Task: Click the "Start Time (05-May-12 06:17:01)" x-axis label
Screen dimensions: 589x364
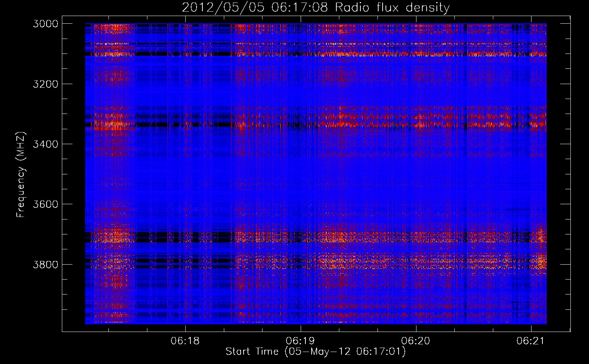Action: click(x=315, y=352)
